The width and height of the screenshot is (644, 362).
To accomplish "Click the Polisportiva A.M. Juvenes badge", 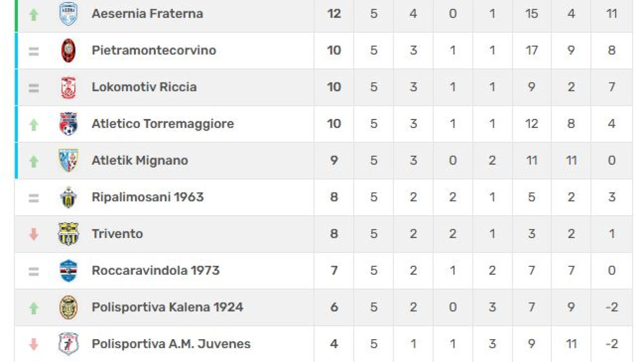I will pos(68,344).
